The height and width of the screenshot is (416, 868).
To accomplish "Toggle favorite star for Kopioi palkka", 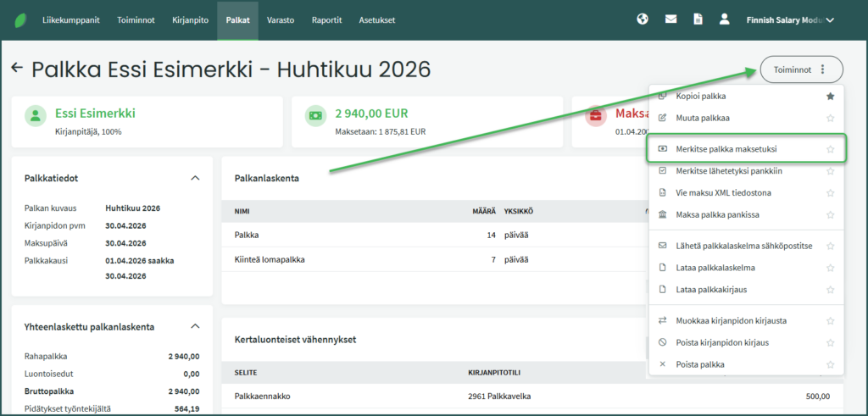I will coord(830,97).
